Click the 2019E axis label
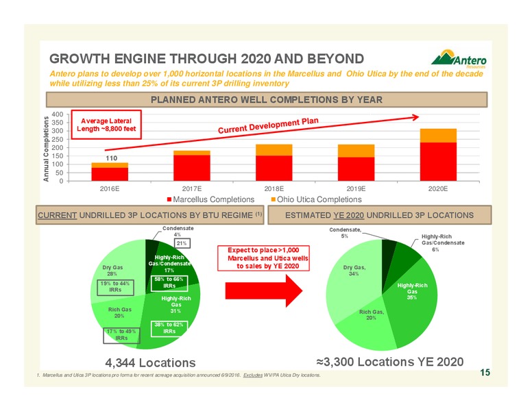This screenshot has height=411, width=532. [x=356, y=189]
